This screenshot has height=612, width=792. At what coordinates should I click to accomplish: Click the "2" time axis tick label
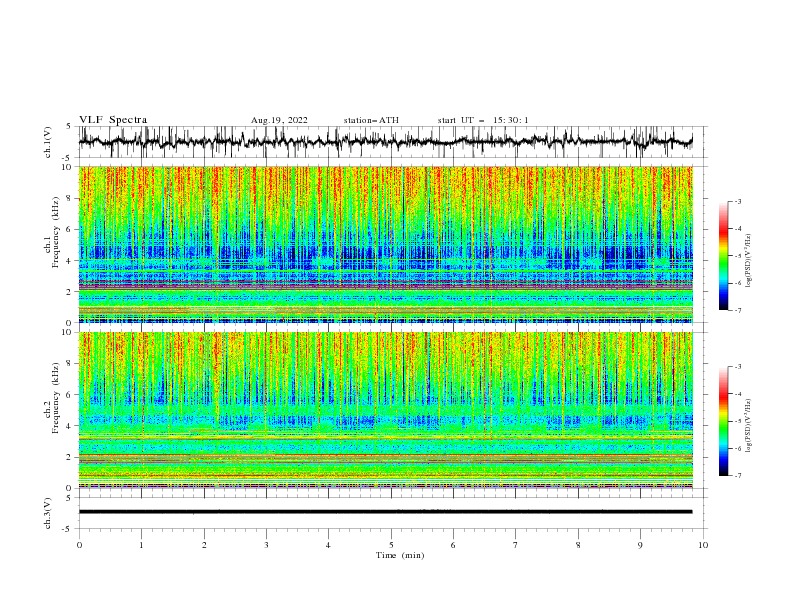[204, 545]
